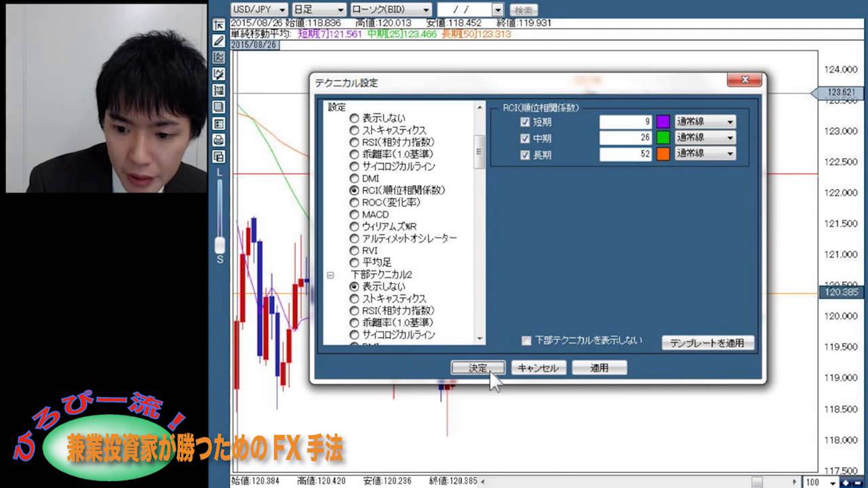Select the pencil drawing tool icon
This screenshot has height=488, width=868.
coord(218,41)
